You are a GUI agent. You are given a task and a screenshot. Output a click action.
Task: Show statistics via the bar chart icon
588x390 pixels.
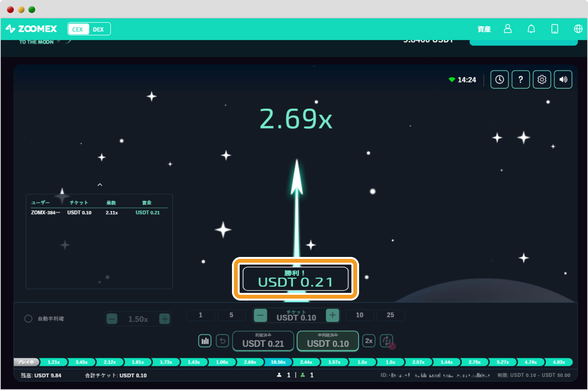[x=205, y=341]
